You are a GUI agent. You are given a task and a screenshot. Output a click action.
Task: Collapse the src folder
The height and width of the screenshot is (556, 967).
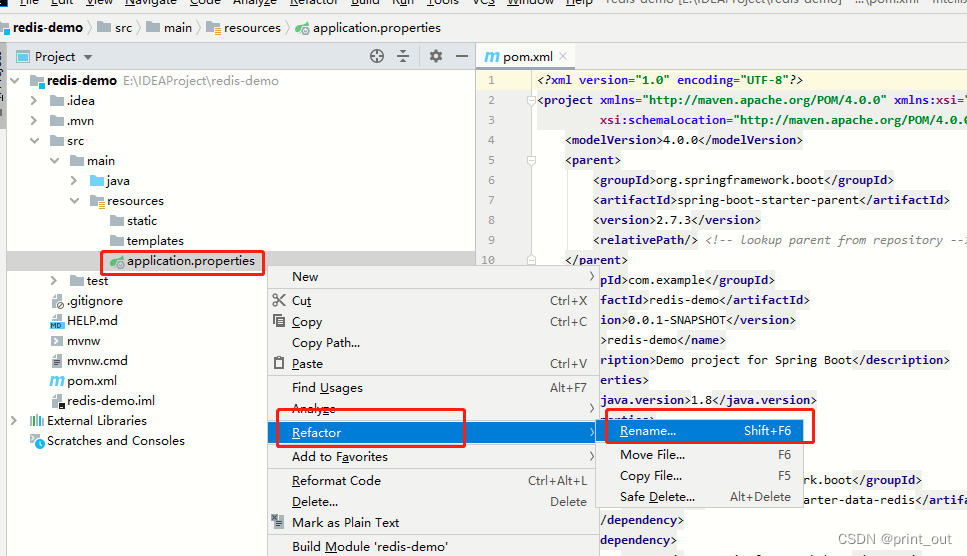tap(34, 141)
